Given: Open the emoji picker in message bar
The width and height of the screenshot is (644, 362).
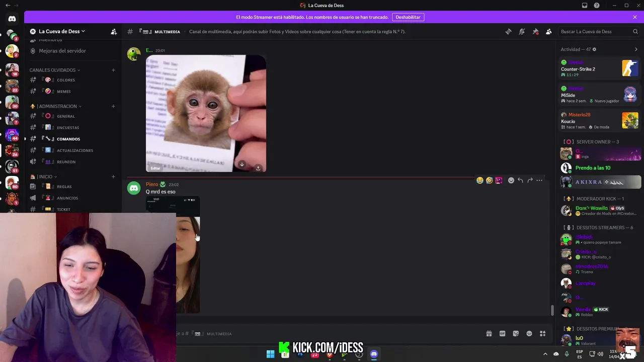Looking at the screenshot, I should [x=529, y=333].
